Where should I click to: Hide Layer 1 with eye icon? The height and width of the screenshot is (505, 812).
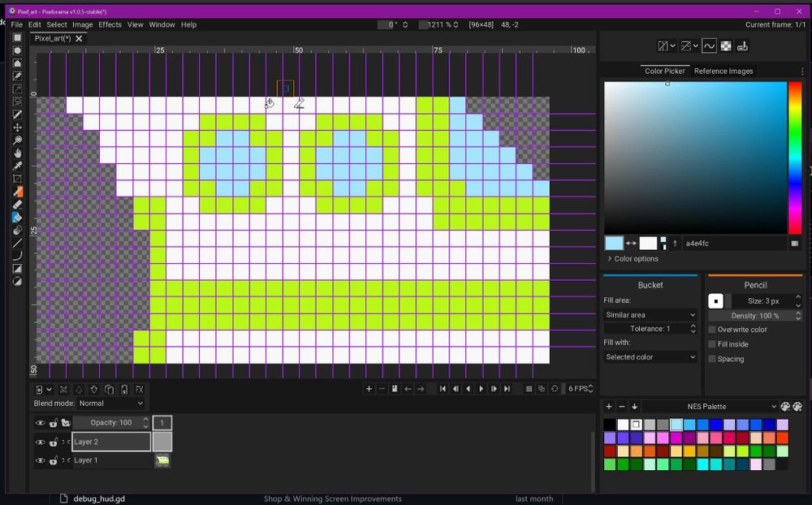tap(40, 460)
